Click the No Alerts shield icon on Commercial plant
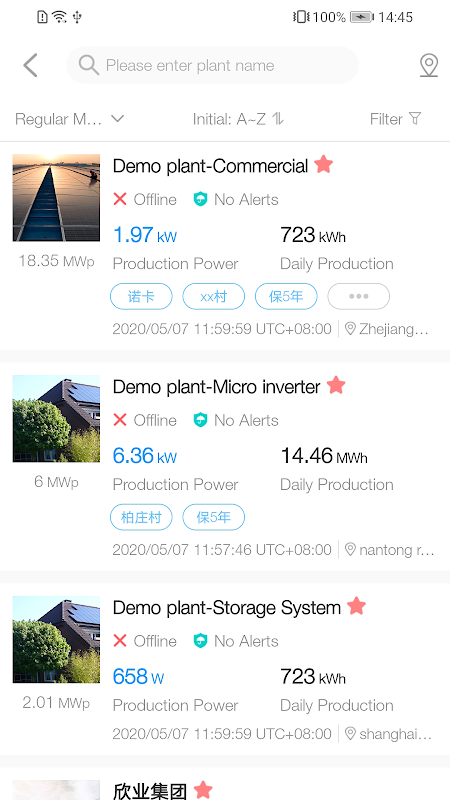Viewport: 450px width, 800px height. (x=201, y=199)
